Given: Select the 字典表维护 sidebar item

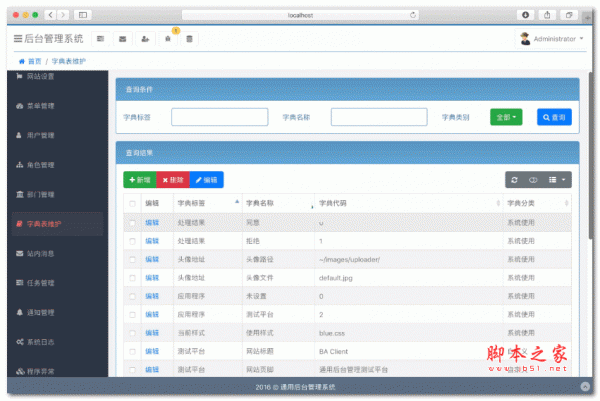Looking at the screenshot, I should click(57, 224).
